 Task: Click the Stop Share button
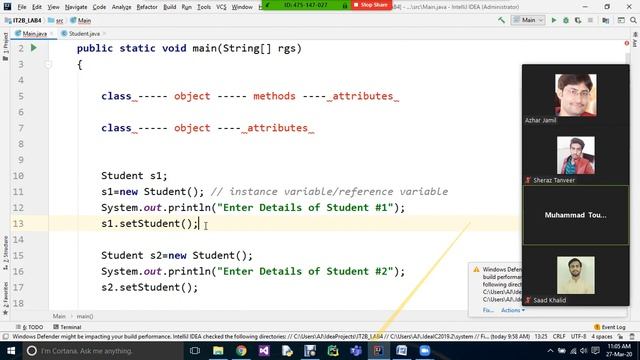[x=371, y=5]
